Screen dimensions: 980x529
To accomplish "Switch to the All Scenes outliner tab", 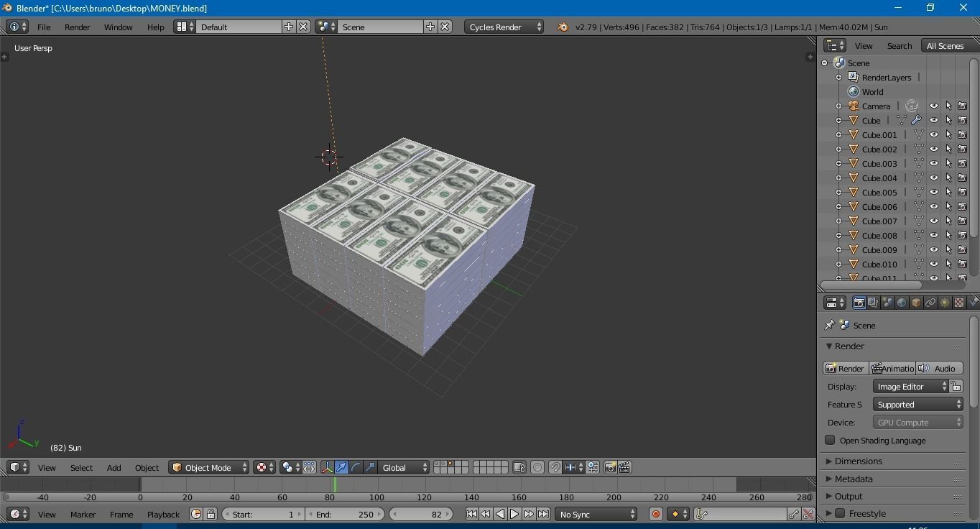I will (946, 45).
